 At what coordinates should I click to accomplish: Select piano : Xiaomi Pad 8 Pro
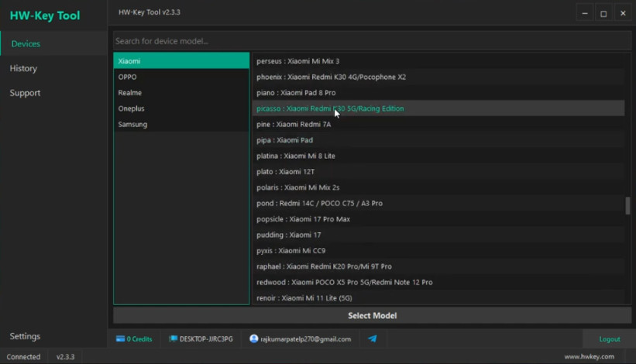point(438,92)
